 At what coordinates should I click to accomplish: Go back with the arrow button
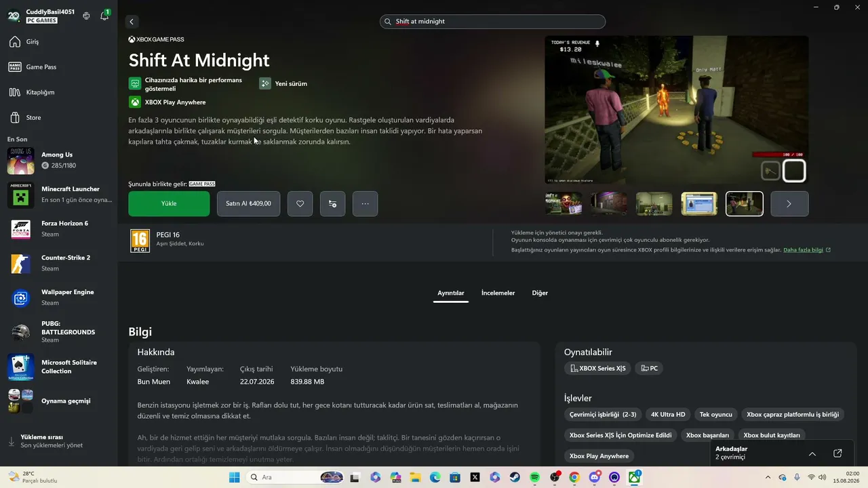[x=132, y=22]
